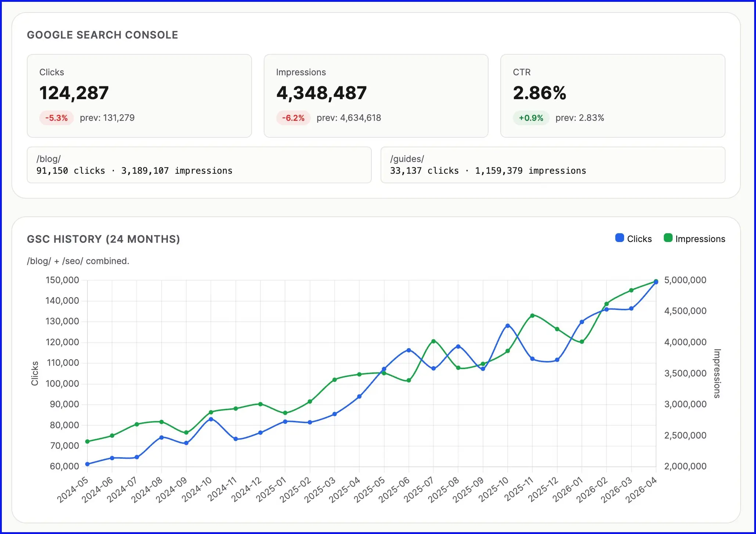
Task: Click the CTR card label
Action: [522, 72]
